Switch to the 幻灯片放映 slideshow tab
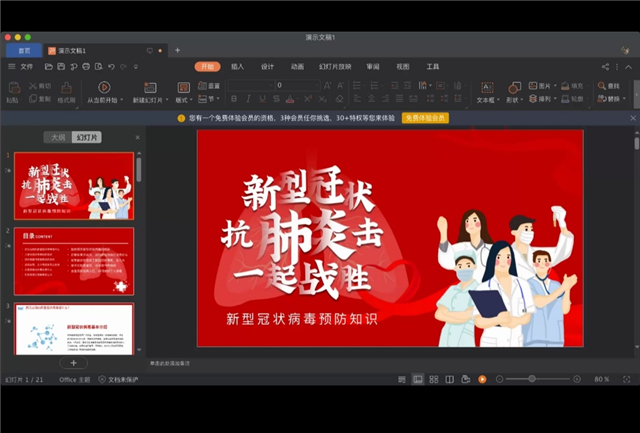Screen dimensions: 640x433 click(x=335, y=67)
